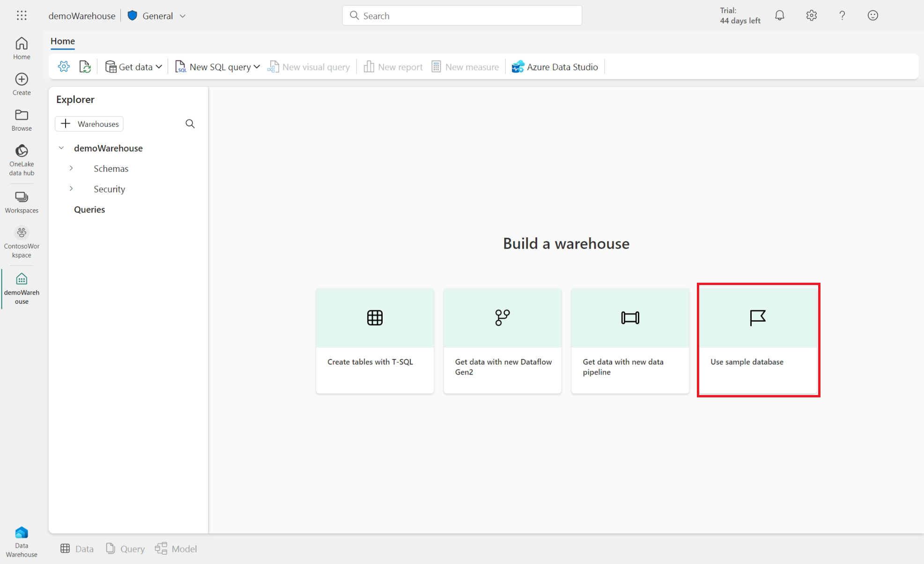The height and width of the screenshot is (564, 924).
Task: Open notifications bell
Action: click(x=780, y=15)
